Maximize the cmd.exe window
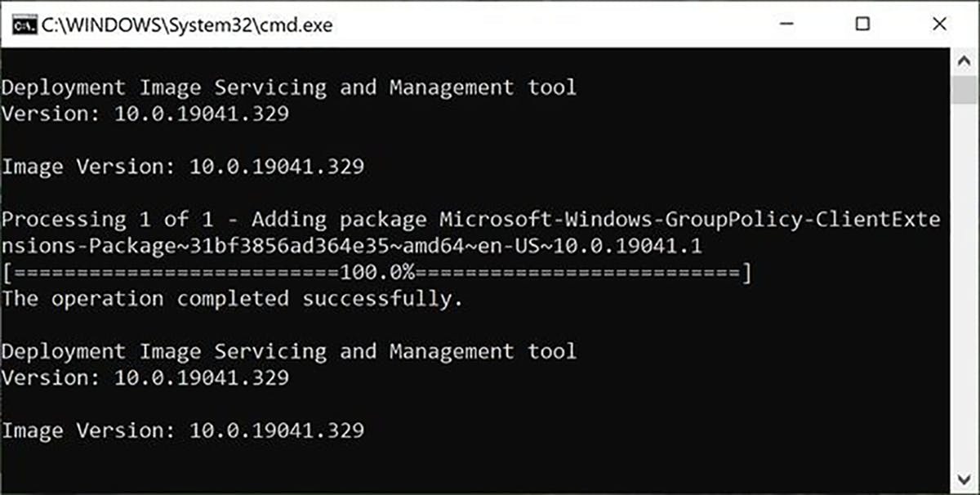The width and height of the screenshot is (980, 495). (x=862, y=25)
